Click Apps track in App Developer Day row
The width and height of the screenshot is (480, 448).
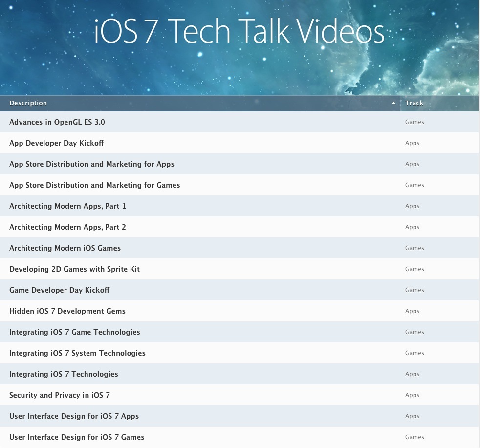[x=412, y=143]
